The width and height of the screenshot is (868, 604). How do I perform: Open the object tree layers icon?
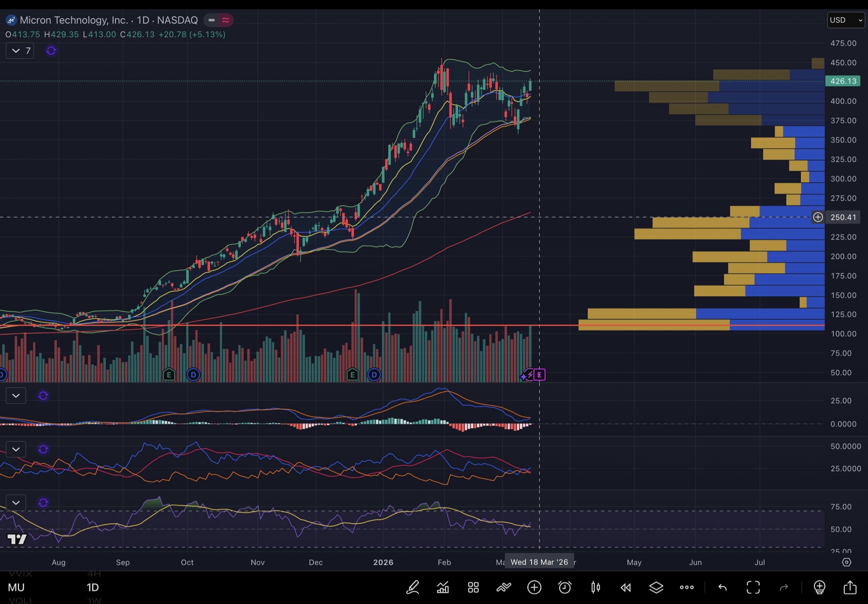[x=656, y=587]
